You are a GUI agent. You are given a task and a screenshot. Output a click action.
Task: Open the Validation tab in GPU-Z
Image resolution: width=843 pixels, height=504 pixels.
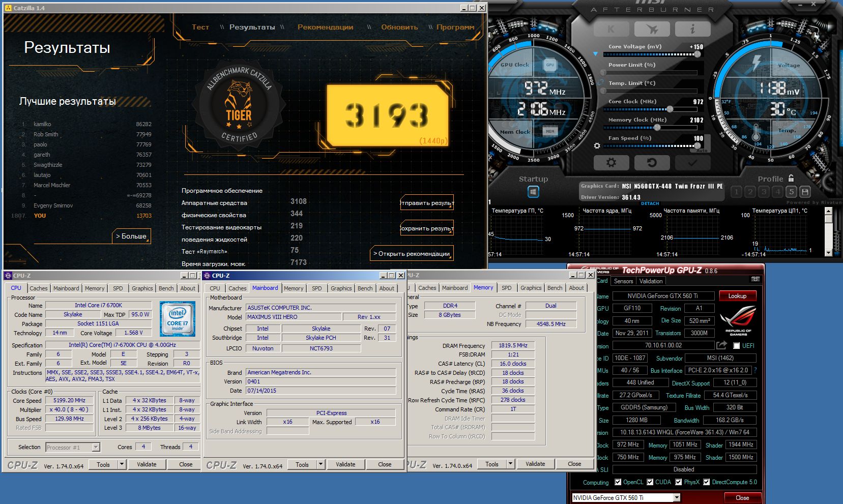(651, 281)
